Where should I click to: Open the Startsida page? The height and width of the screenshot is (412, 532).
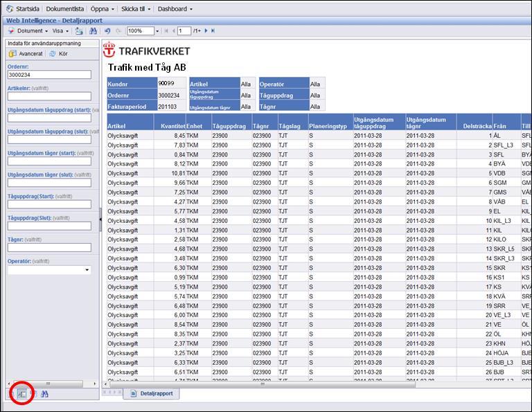[x=28, y=9]
